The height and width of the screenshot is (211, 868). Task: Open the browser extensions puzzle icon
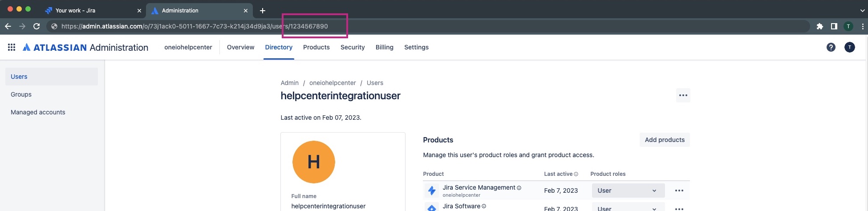pos(820,26)
